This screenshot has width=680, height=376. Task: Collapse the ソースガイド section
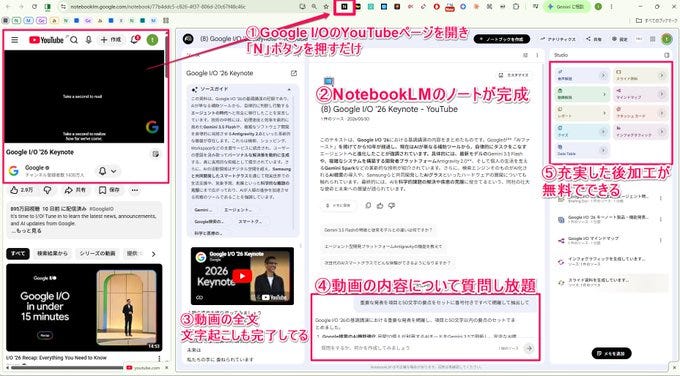[289, 89]
